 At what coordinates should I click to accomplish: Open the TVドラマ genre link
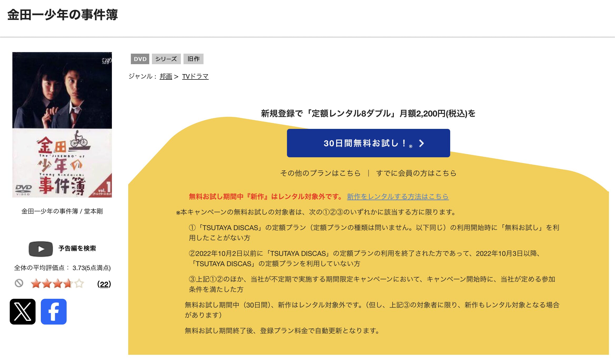pos(195,76)
